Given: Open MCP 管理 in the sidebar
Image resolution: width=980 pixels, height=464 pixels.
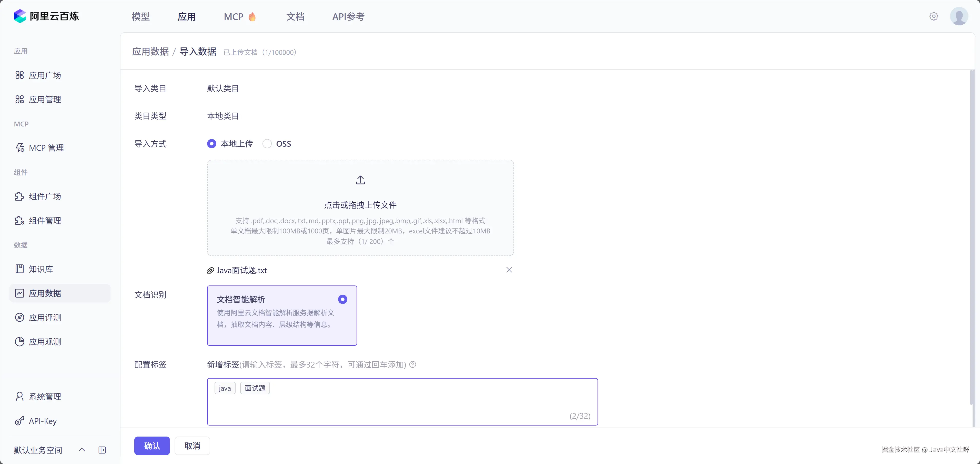Looking at the screenshot, I should (x=46, y=148).
